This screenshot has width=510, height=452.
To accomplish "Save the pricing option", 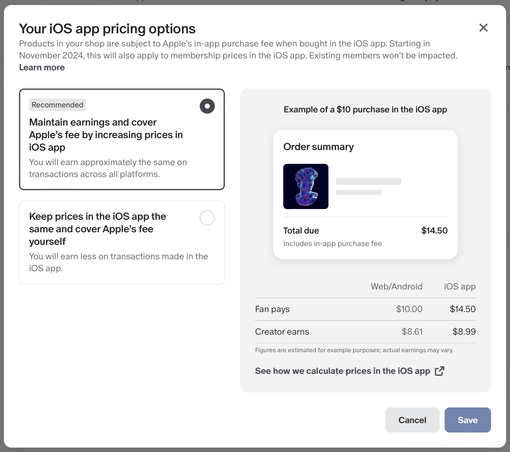I will pyautogui.click(x=467, y=420).
